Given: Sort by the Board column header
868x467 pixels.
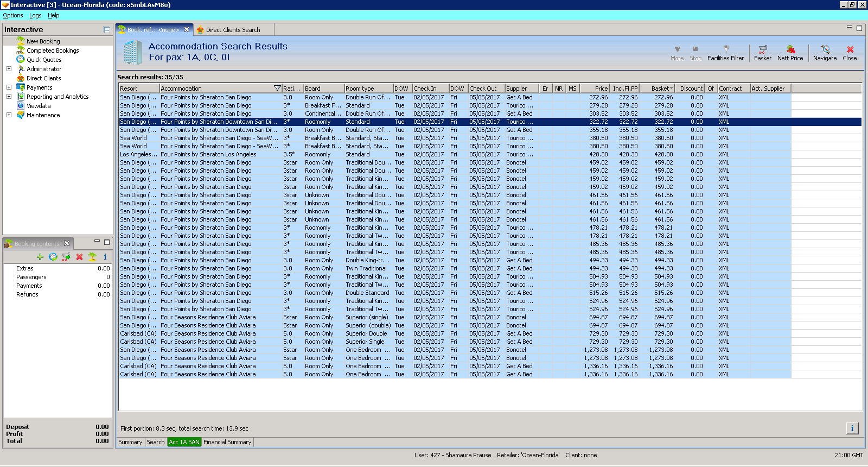Looking at the screenshot, I should (324, 89).
